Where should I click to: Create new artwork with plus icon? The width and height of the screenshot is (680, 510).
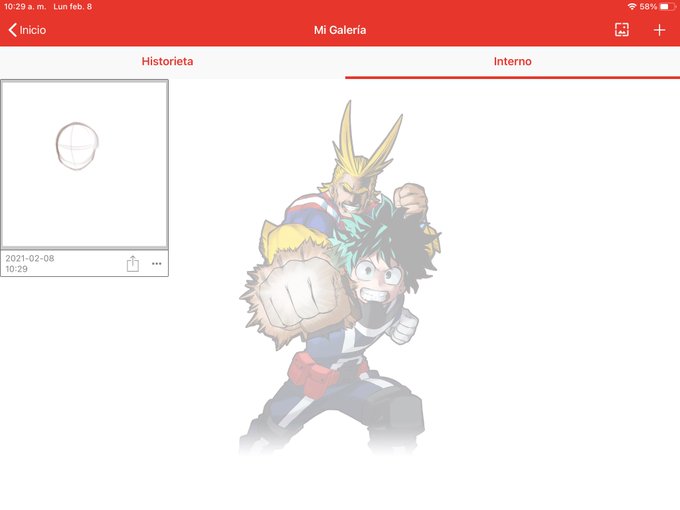(659, 30)
